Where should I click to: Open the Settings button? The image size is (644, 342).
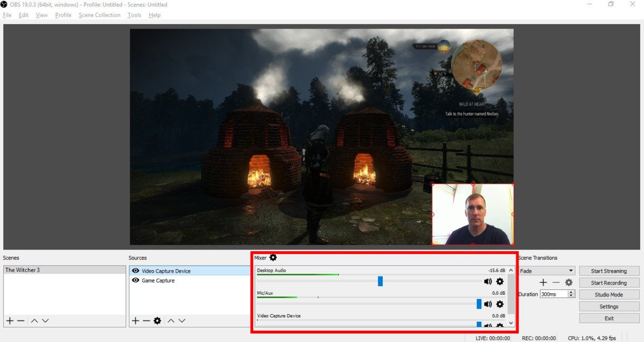610,307
